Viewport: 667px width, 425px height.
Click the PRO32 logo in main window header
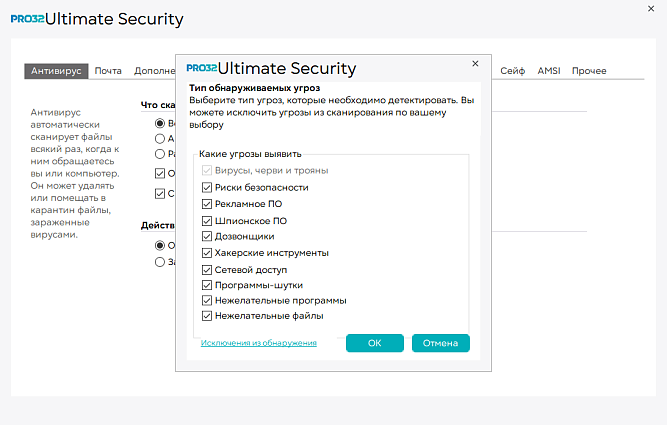tap(27, 19)
